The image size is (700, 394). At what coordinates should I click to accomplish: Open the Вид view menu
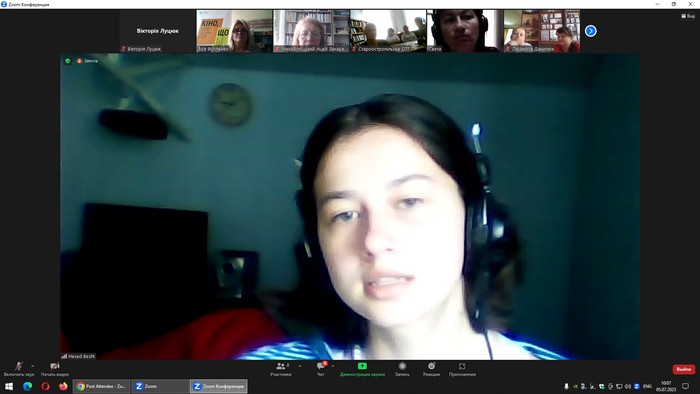688,16
